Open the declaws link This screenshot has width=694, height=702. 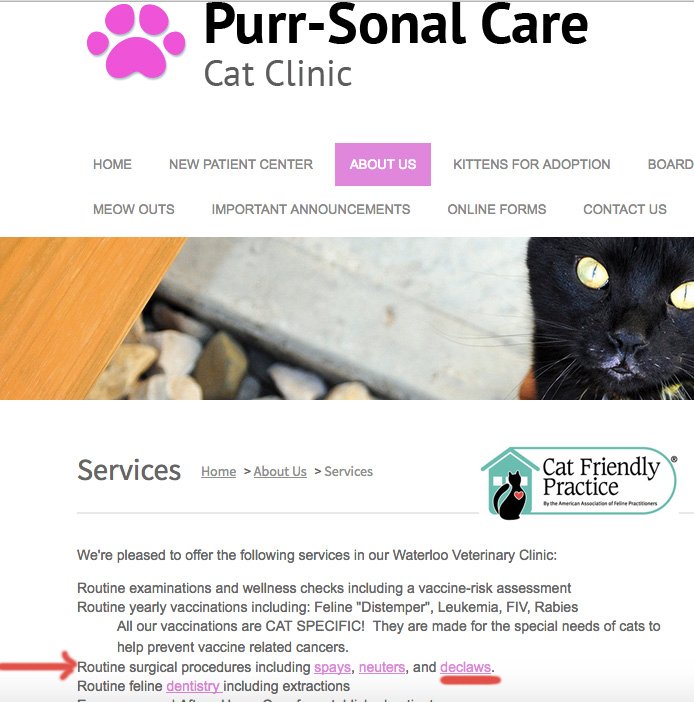point(466,667)
